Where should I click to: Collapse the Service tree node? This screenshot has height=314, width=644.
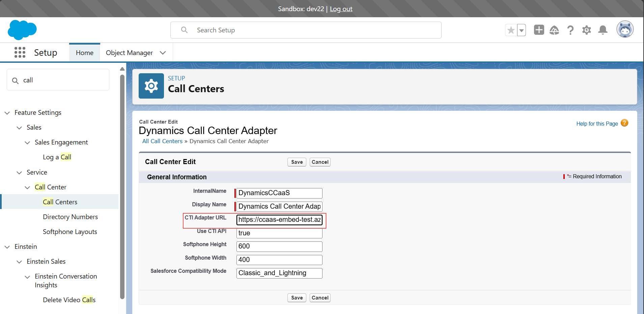pyautogui.click(x=19, y=173)
